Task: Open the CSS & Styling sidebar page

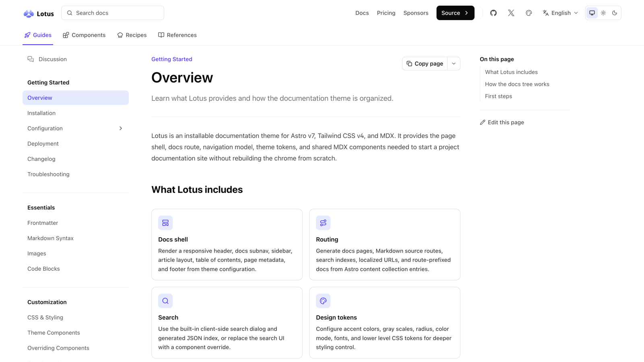Action: pos(76,317)
